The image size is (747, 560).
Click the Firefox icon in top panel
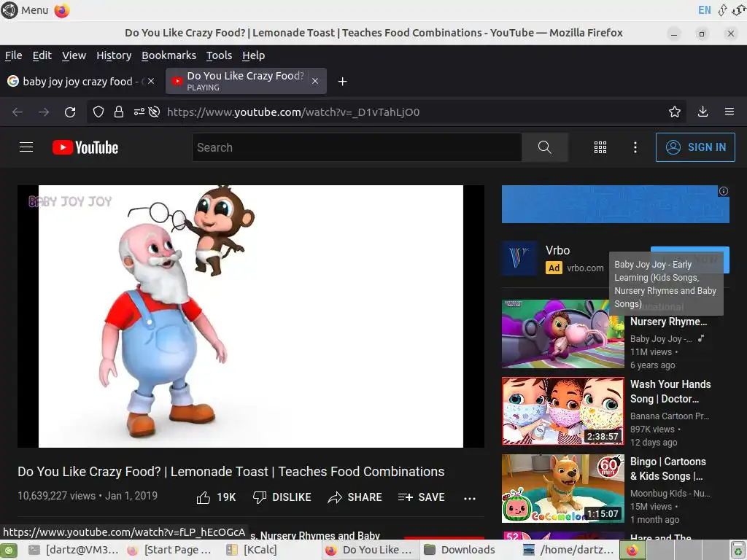point(61,10)
